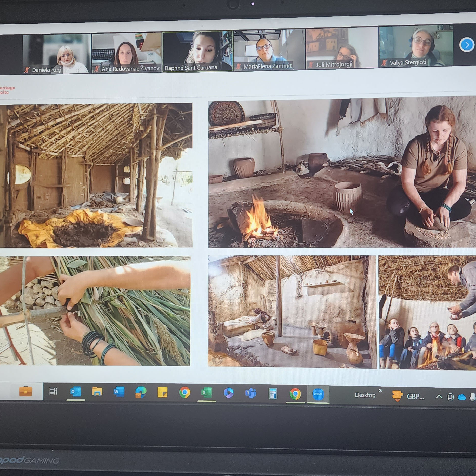Show hidden system tray icons
The width and height of the screenshot is (476, 476).
coord(439,396)
